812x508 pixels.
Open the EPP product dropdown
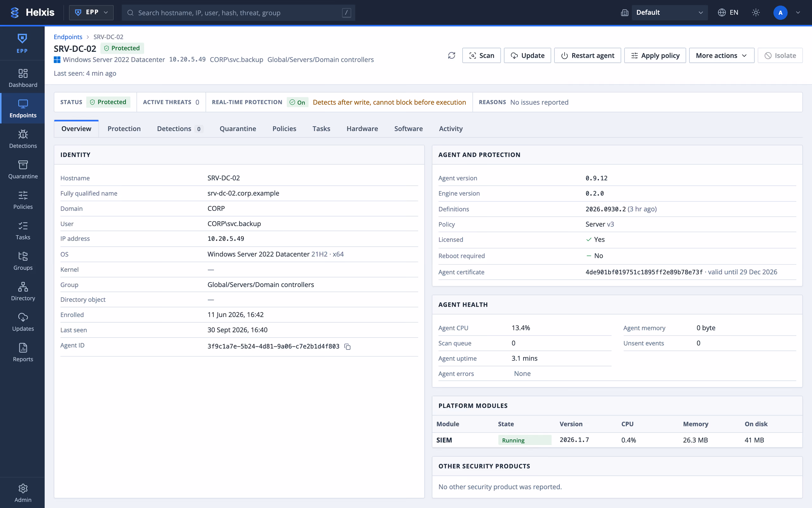click(91, 12)
